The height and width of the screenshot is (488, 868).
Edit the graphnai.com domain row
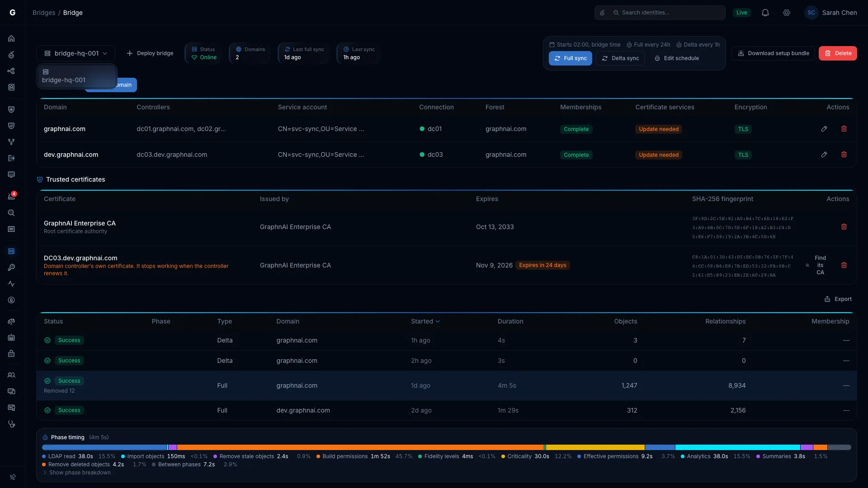click(824, 129)
